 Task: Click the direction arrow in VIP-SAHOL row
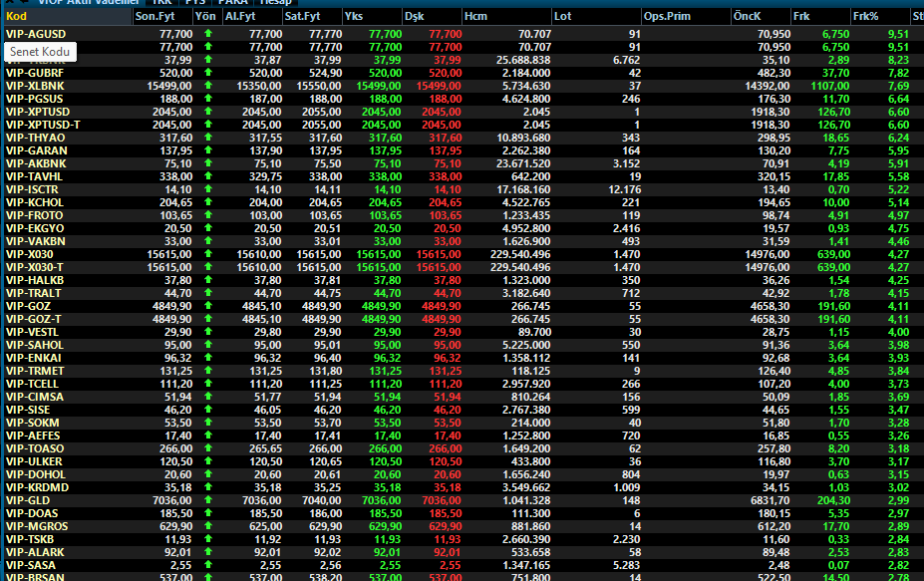[208, 345]
